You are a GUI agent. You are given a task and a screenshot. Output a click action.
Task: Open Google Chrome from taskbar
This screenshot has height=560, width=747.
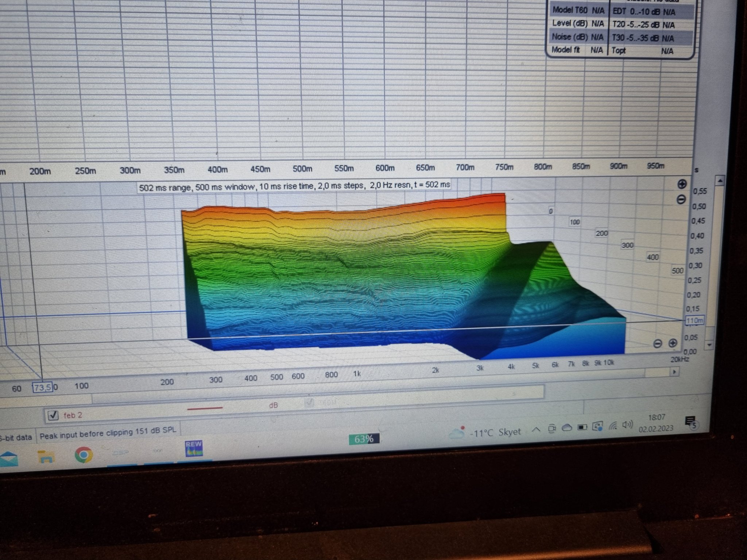[x=84, y=455]
